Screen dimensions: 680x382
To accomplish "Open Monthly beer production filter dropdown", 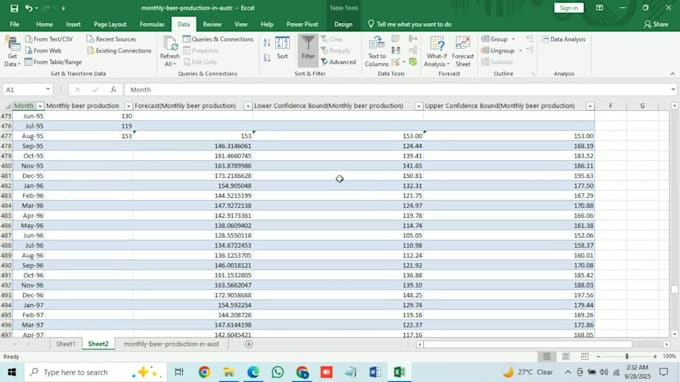I will click(128, 106).
